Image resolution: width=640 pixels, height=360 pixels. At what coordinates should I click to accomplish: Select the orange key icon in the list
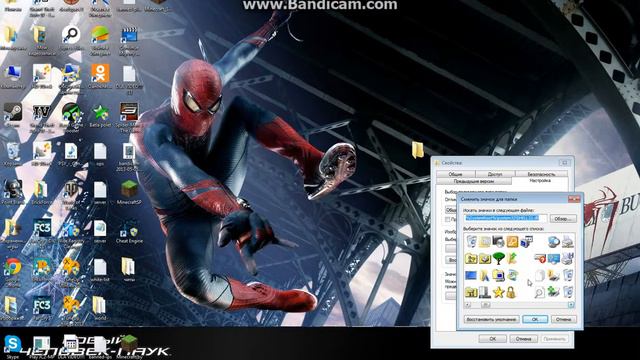512,242
